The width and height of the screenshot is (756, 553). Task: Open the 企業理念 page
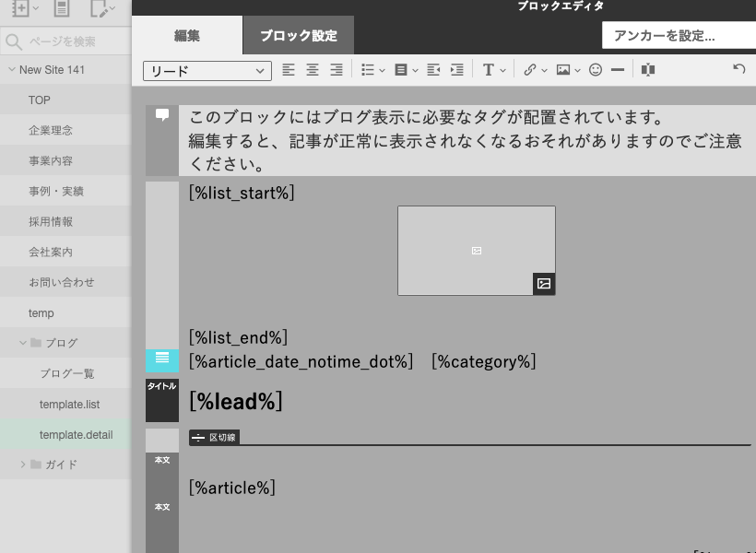tap(65, 130)
